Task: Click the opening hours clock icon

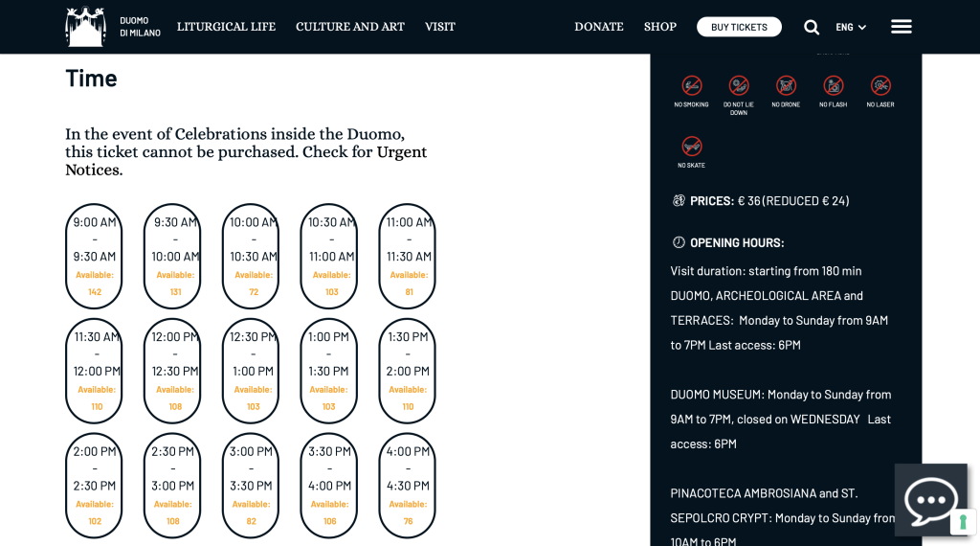Action: click(679, 242)
